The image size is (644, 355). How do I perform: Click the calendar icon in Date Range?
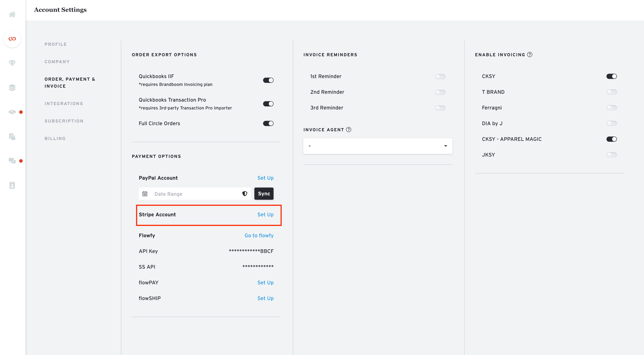coord(145,194)
